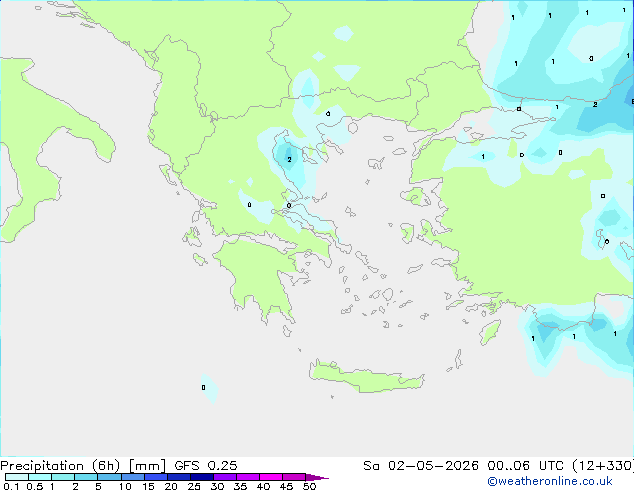Viewport: 634px width, 490px height.
Task: Open the weatheronline.co.uk copyright link
Action: [550, 482]
